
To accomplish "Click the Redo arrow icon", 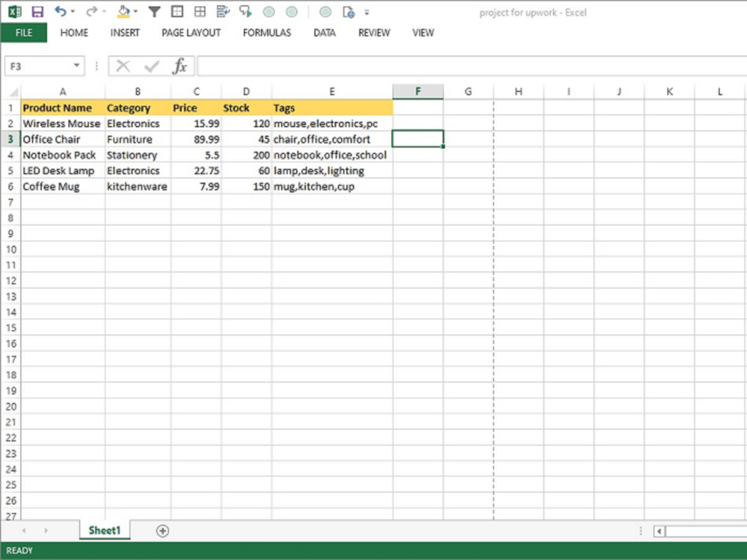I will coord(91,11).
